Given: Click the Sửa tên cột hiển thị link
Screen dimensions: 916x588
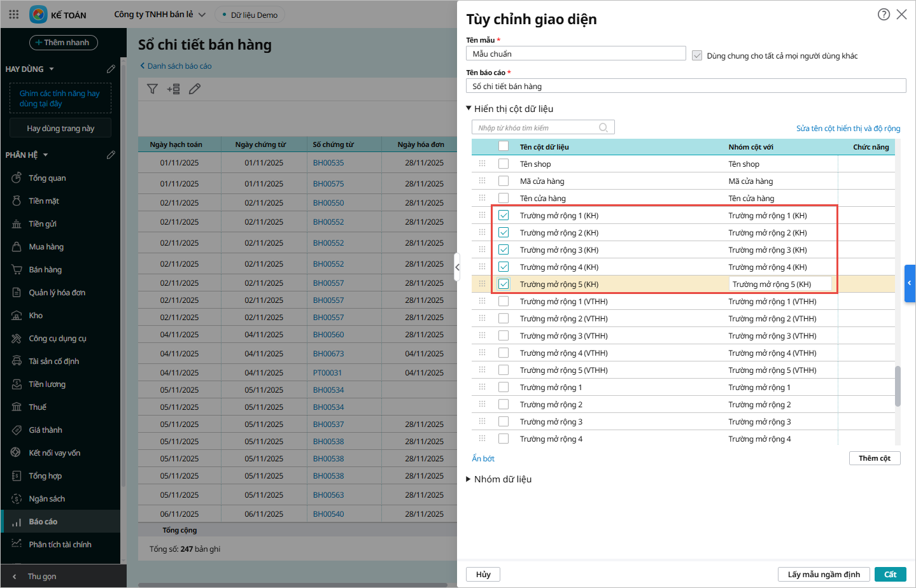Looking at the screenshot, I should coord(848,129).
